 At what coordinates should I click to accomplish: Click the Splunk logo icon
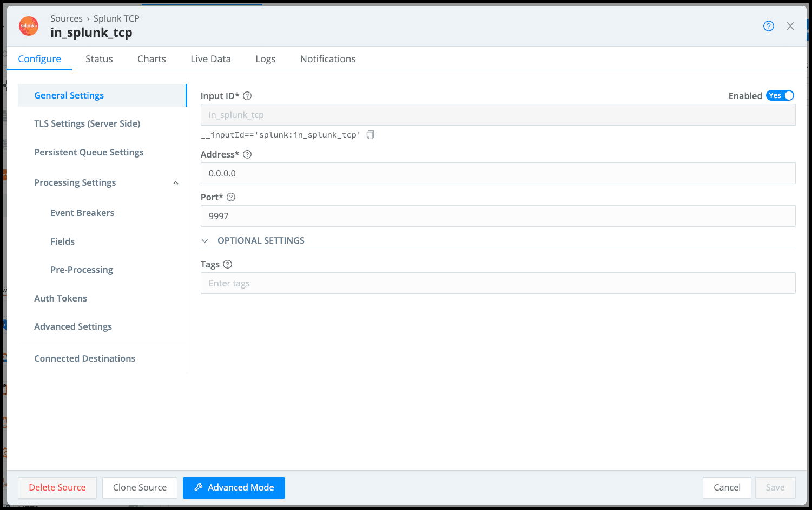tap(29, 26)
